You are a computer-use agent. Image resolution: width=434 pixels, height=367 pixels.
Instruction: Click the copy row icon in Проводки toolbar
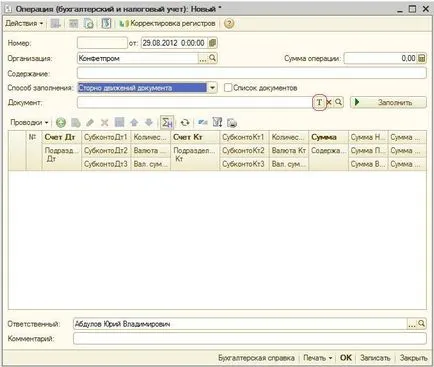click(76, 123)
